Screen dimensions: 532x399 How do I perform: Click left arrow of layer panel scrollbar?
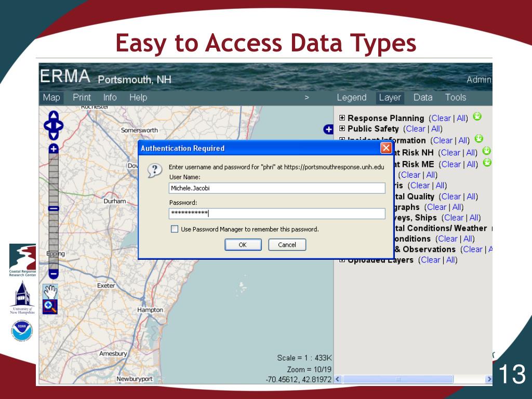[338, 379]
